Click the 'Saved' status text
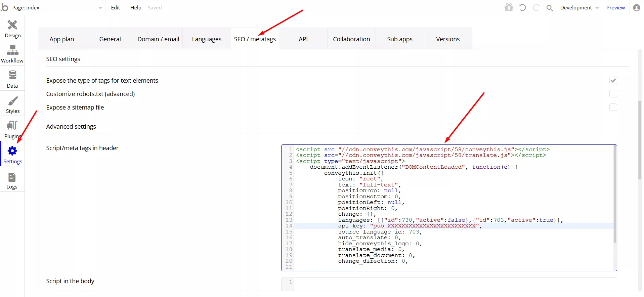 click(x=155, y=7)
